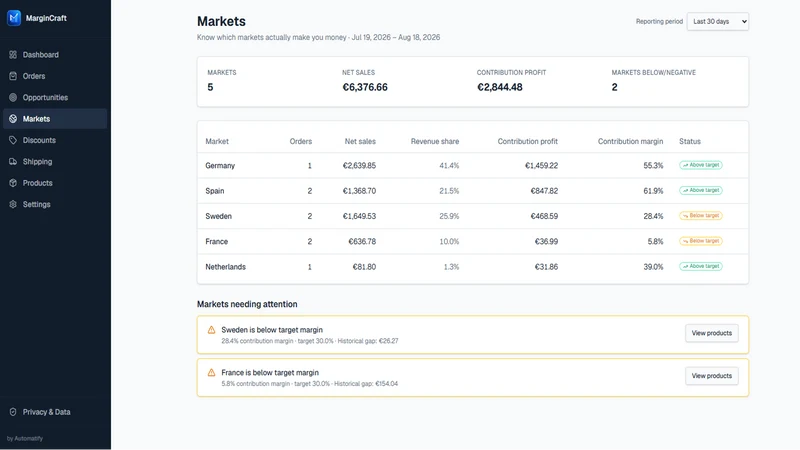
Task: Select the Sweden market row name
Action: 218,216
